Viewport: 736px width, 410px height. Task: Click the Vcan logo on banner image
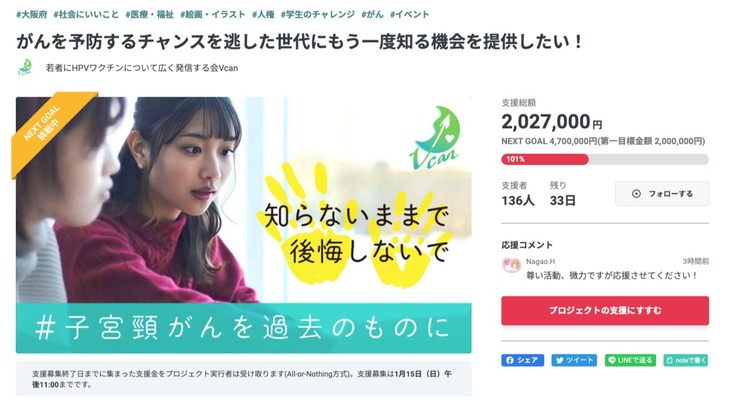tap(435, 138)
